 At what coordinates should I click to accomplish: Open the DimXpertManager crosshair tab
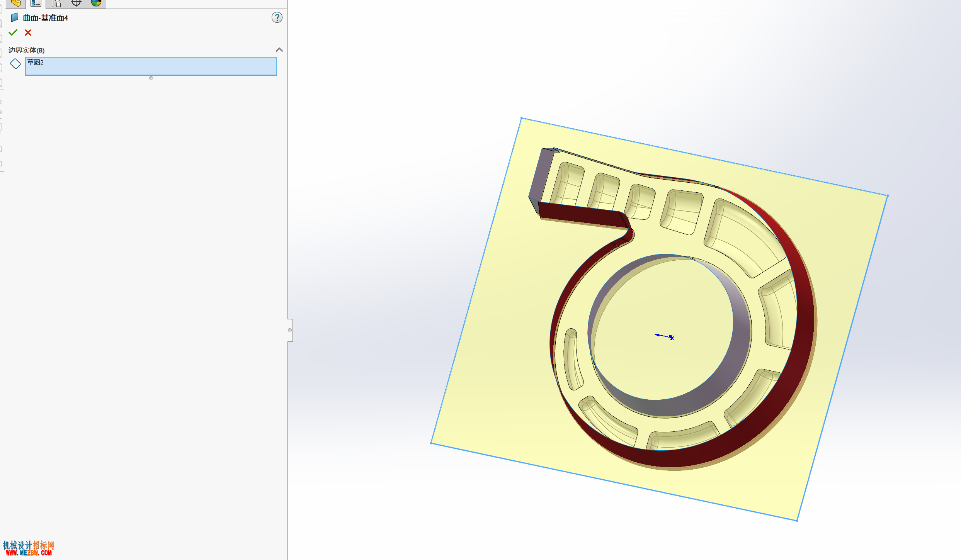76,3
